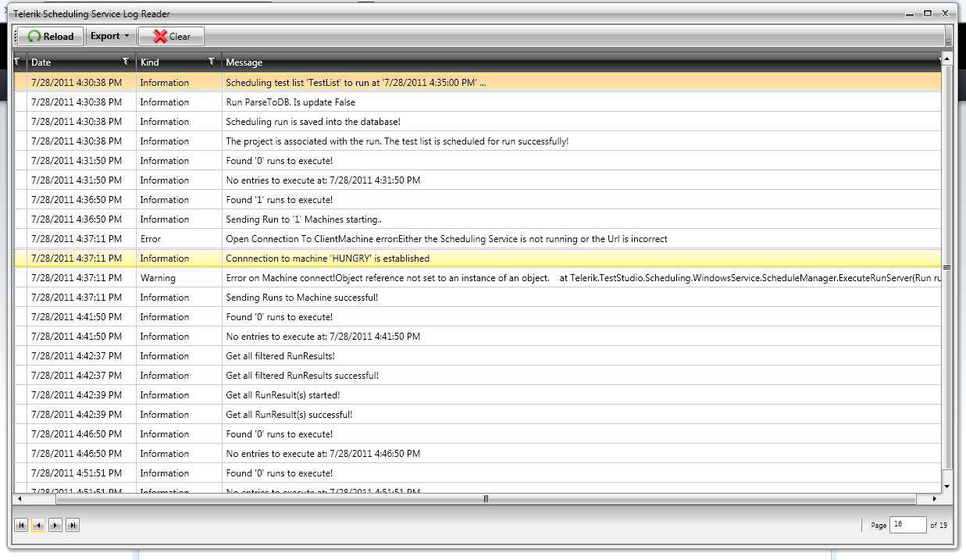
Task: Open the Export dropdown menu
Action: coord(109,36)
